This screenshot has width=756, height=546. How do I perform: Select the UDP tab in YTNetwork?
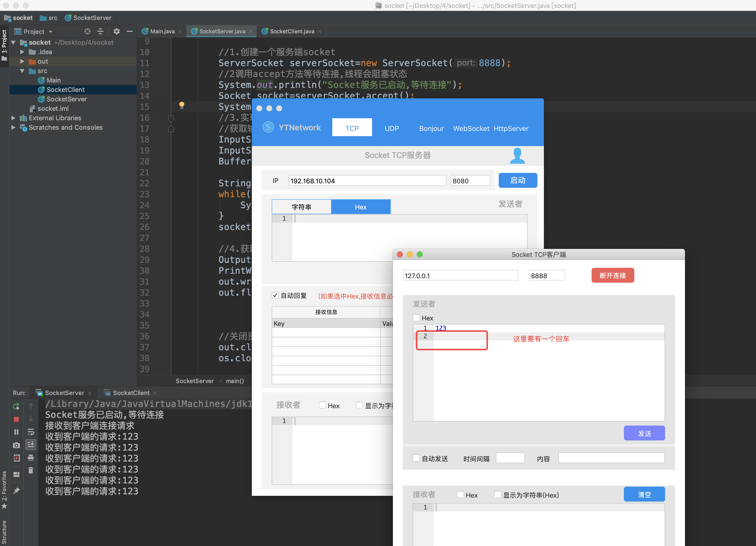(x=392, y=128)
